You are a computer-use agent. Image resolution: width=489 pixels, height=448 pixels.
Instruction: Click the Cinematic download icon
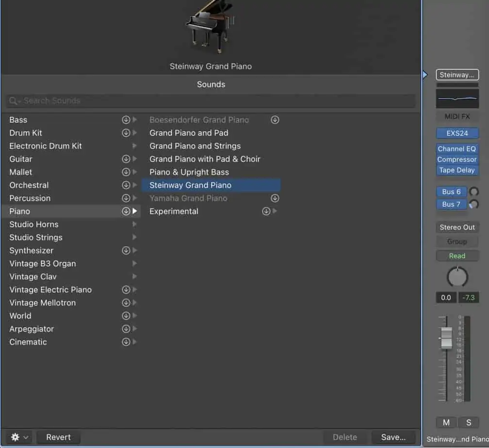point(126,342)
